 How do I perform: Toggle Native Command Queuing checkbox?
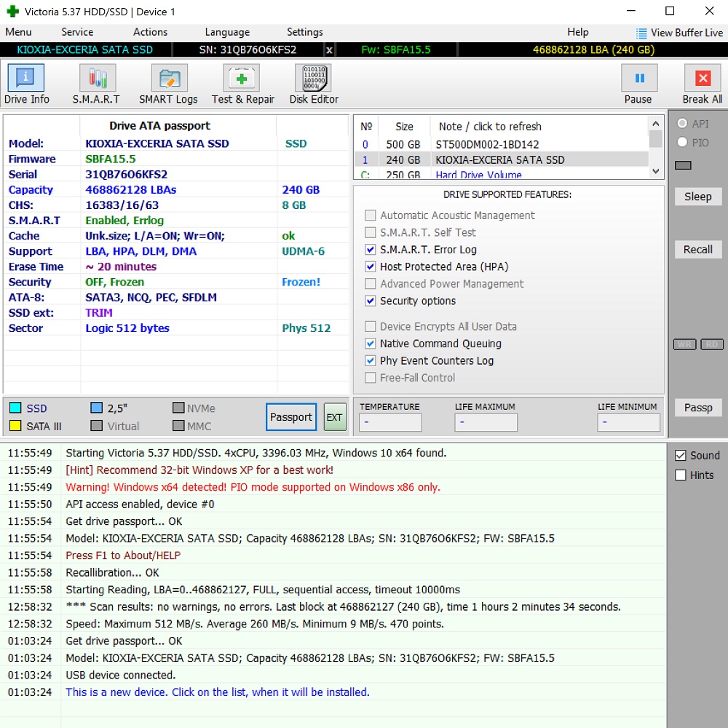click(370, 344)
